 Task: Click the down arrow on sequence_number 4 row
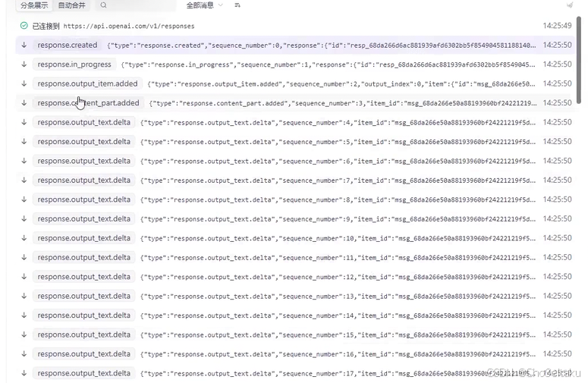coord(24,122)
